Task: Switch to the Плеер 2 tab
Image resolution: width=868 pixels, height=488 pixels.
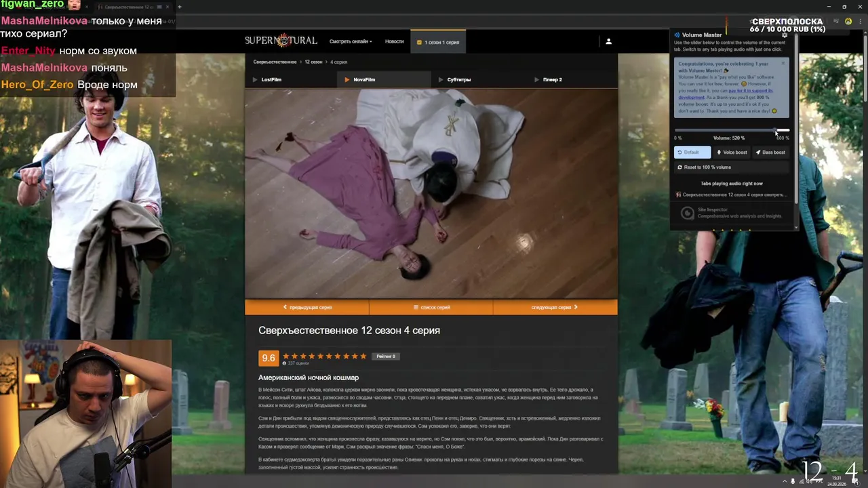Action: tap(571, 79)
